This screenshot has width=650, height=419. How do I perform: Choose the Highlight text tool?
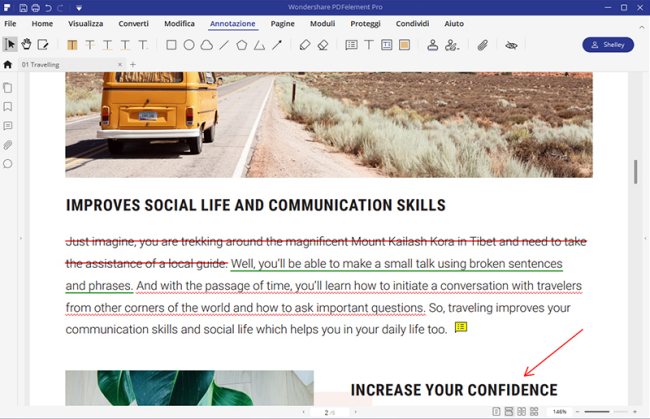click(x=72, y=45)
